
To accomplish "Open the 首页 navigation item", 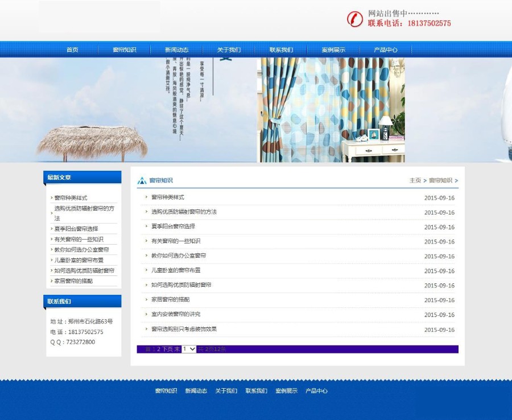I will click(x=72, y=50).
